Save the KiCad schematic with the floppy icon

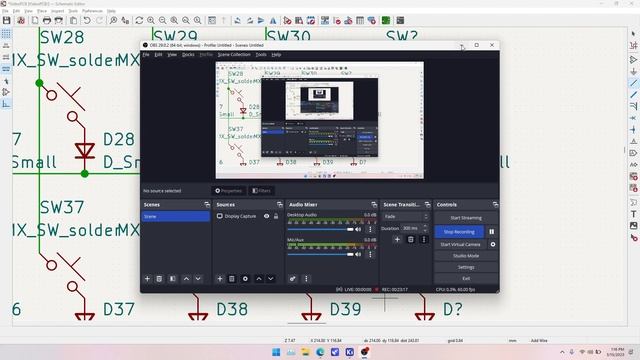7,20
